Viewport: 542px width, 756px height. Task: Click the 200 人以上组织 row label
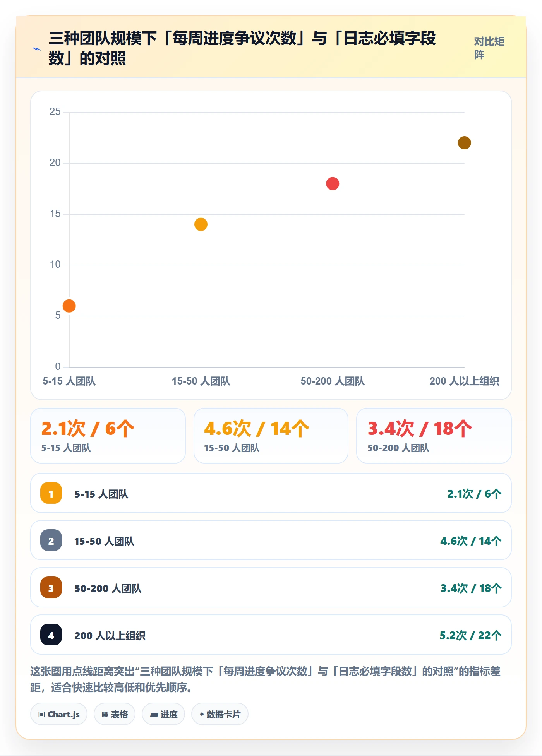[x=110, y=636]
